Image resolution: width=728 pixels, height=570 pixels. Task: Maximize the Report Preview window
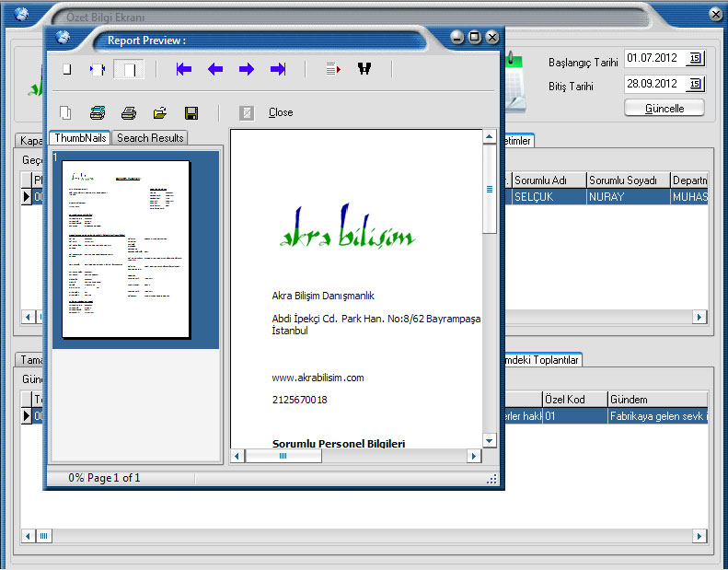click(475, 37)
